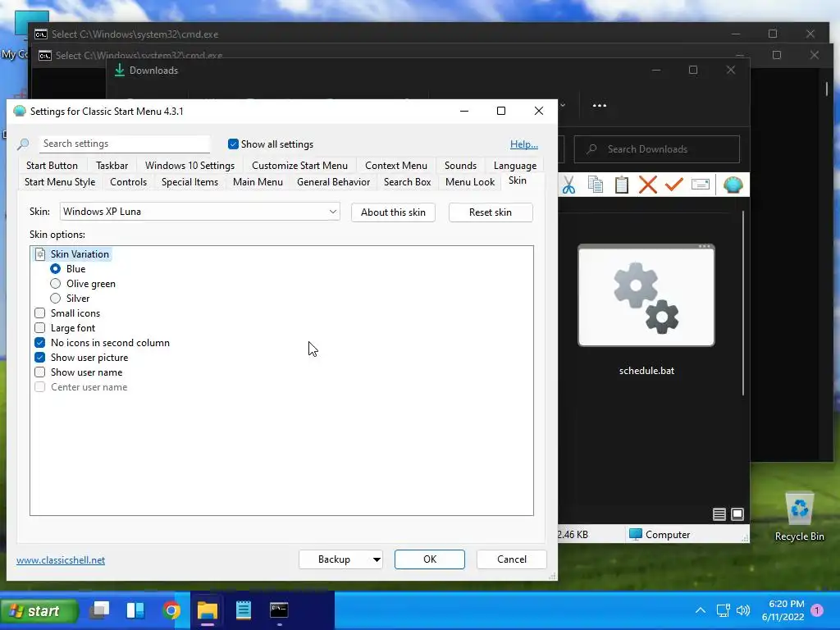
Task: Switch to Sounds tab
Action: click(x=460, y=166)
